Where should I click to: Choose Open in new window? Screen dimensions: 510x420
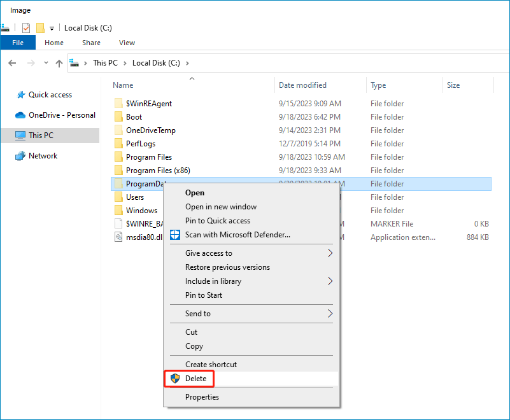point(251,207)
